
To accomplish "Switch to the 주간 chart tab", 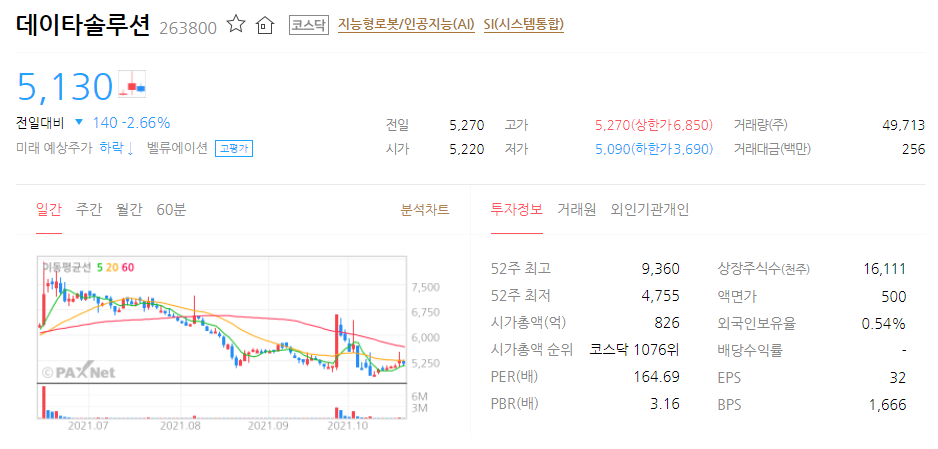I will pos(89,210).
